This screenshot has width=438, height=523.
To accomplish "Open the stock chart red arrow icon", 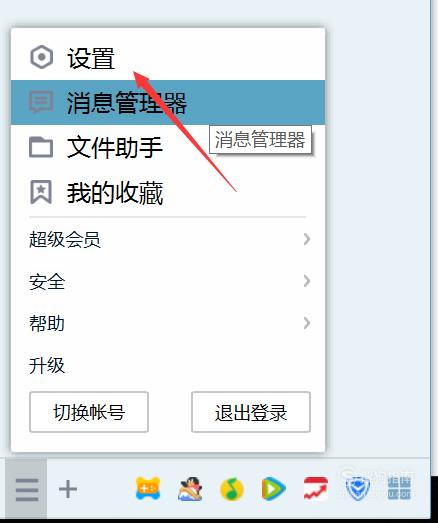I will tap(316, 489).
